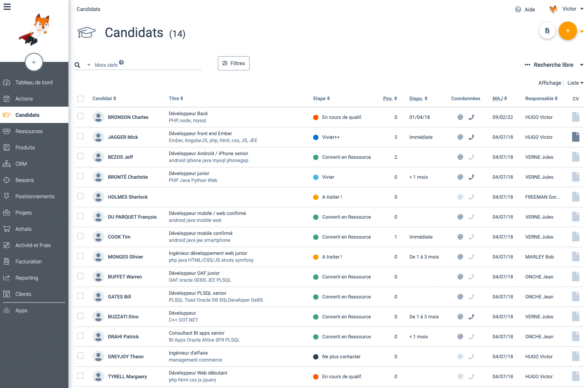
Task: Click the Aide help icon
Action: coord(518,9)
